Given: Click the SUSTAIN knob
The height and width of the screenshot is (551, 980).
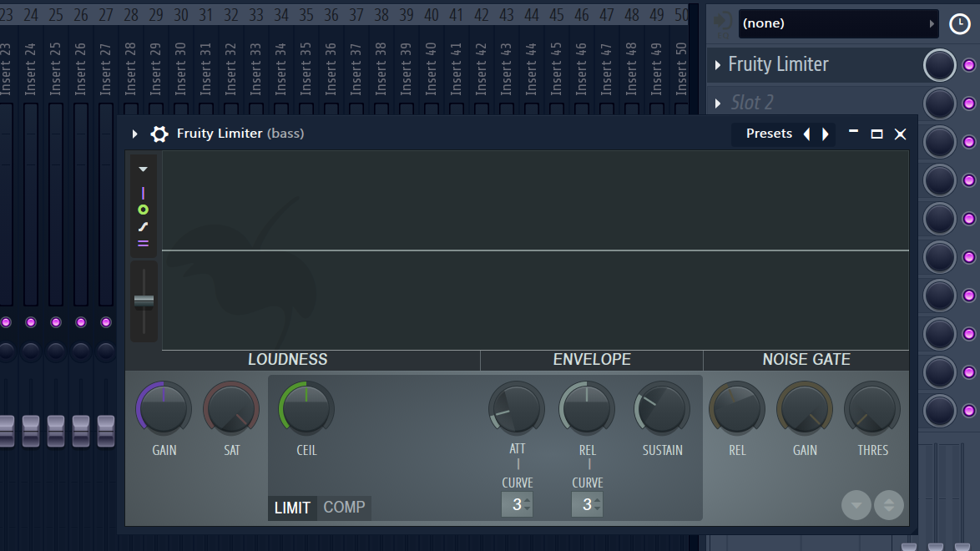Looking at the screenshot, I should tap(662, 409).
